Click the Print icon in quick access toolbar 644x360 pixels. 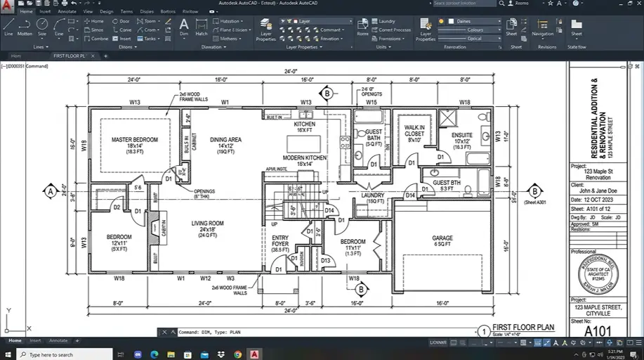pos(64,4)
